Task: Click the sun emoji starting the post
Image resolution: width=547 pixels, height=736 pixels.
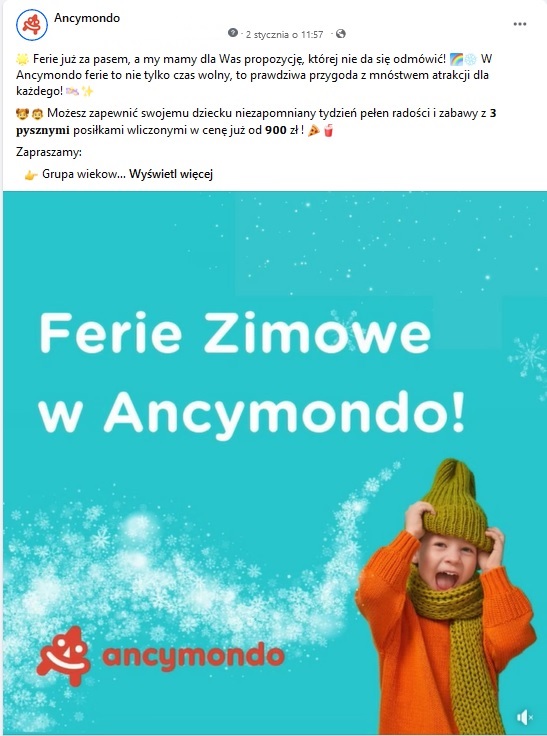Action: click(23, 59)
